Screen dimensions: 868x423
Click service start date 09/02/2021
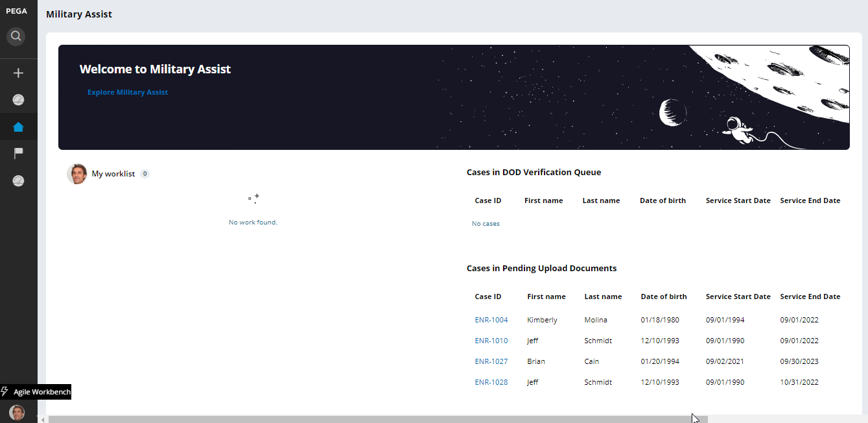pyautogui.click(x=725, y=361)
